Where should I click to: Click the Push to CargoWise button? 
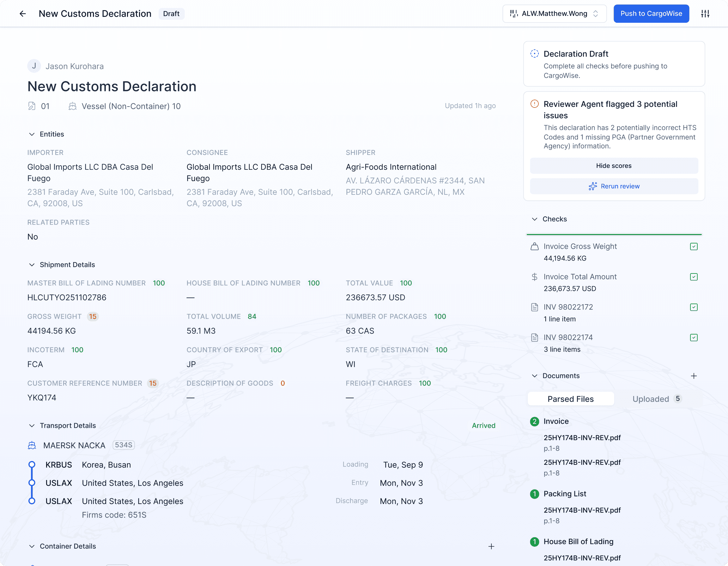click(x=651, y=13)
